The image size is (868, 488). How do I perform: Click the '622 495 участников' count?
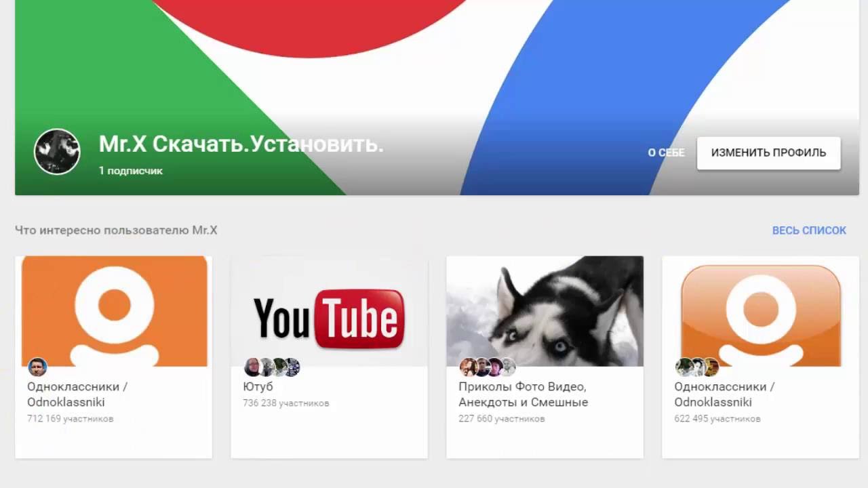[x=717, y=419]
